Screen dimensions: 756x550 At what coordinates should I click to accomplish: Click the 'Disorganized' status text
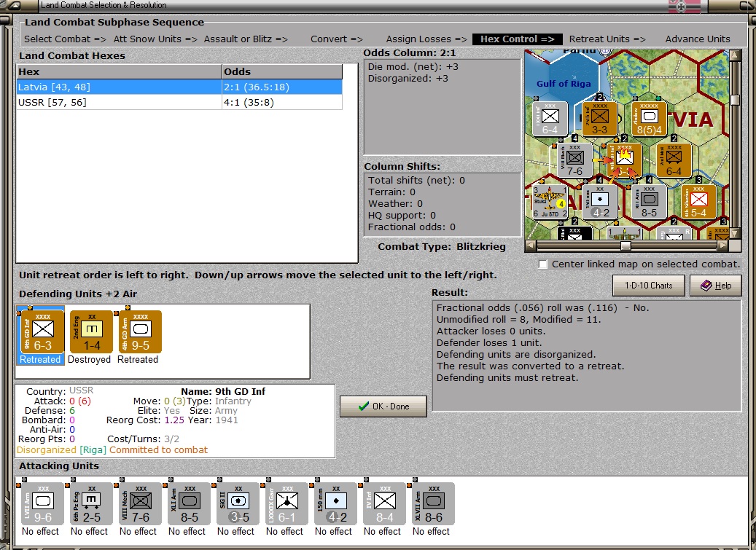pyautogui.click(x=46, y=449)
